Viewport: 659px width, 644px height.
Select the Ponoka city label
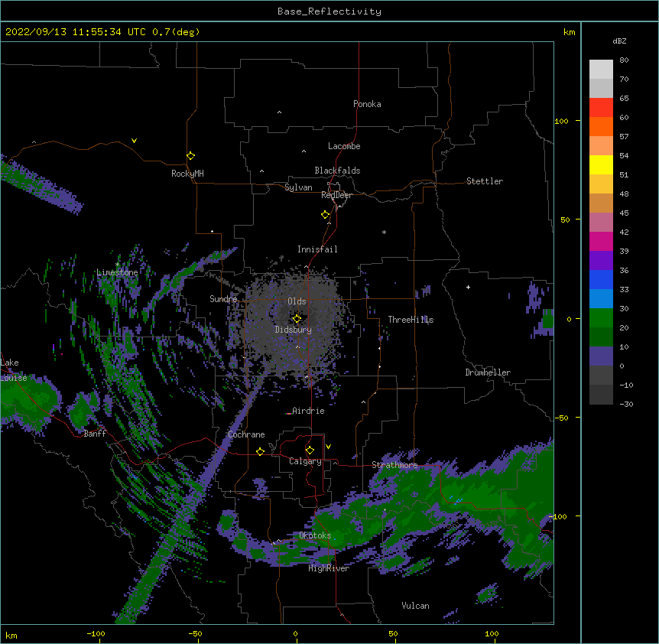pos(367,104)
